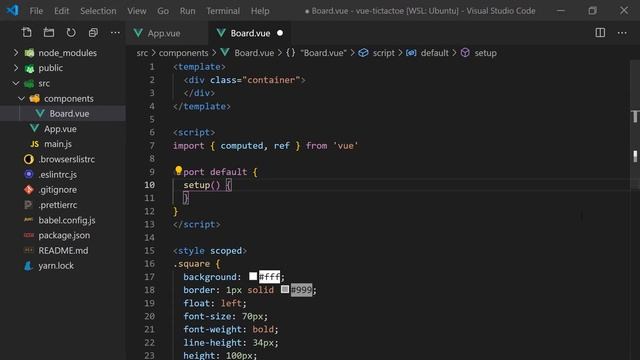Expand the public folder

16,68
